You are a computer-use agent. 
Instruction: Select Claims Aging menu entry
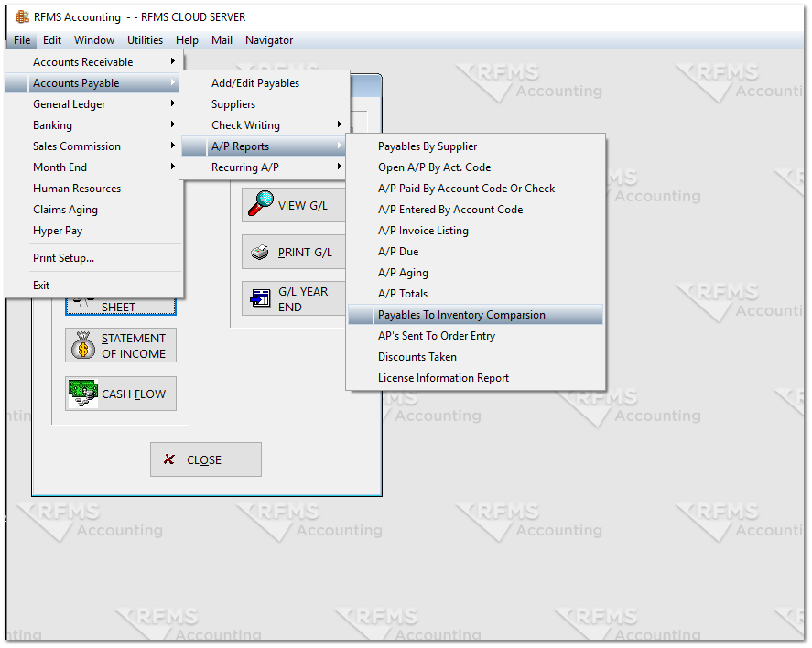93,210
